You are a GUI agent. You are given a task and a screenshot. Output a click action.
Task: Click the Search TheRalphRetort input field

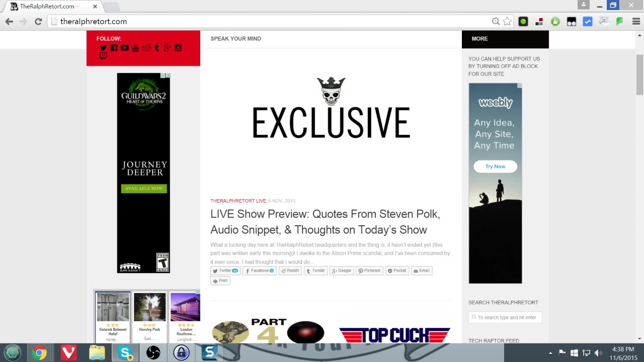(x=505, y=317)
